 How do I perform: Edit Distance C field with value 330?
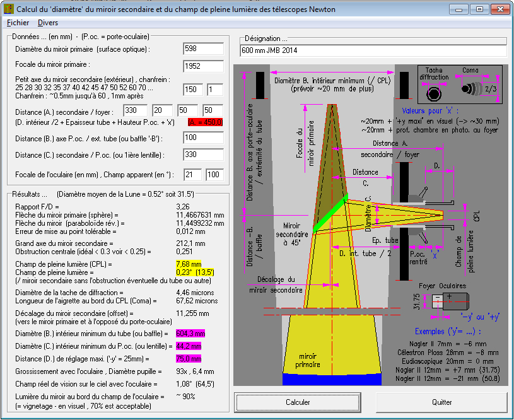204,155
